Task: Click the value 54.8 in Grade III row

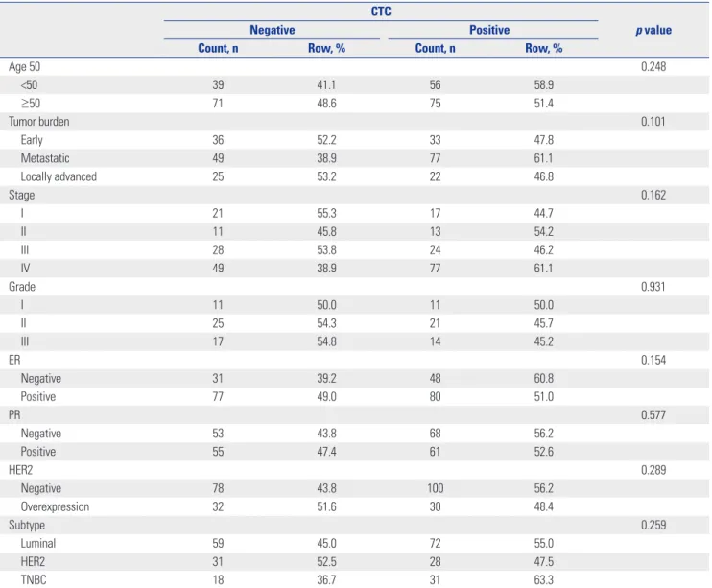Action: click(326, 341)
